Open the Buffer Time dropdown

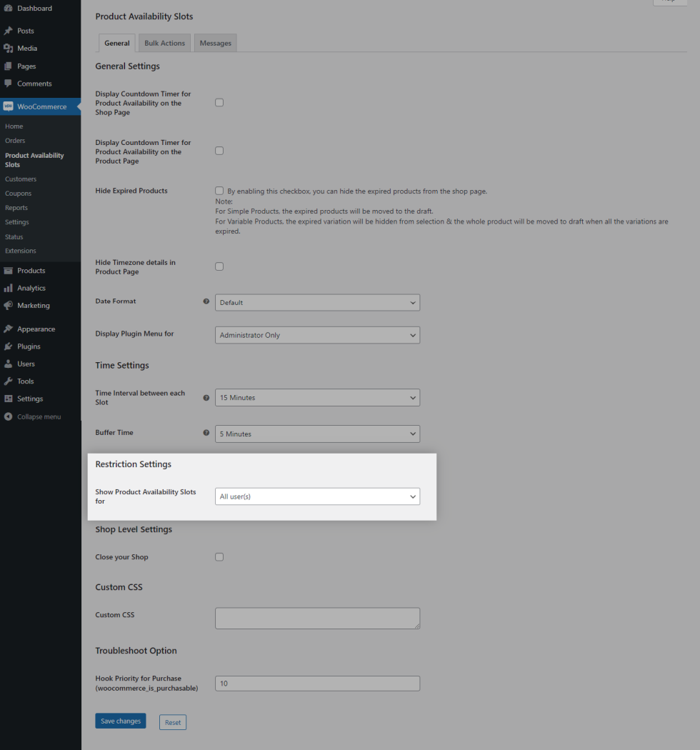(x=317, y=434)
